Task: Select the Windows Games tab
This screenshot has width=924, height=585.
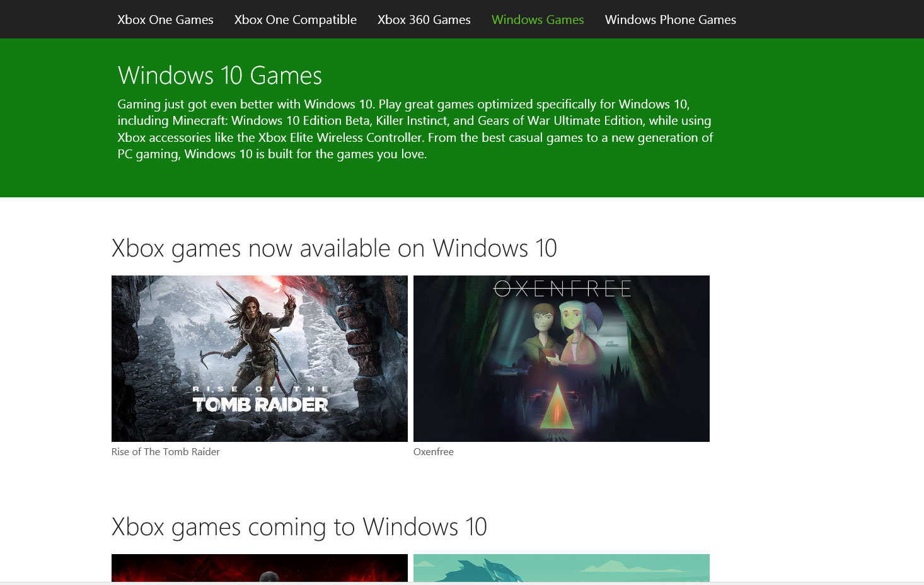Action: (538, 20)
